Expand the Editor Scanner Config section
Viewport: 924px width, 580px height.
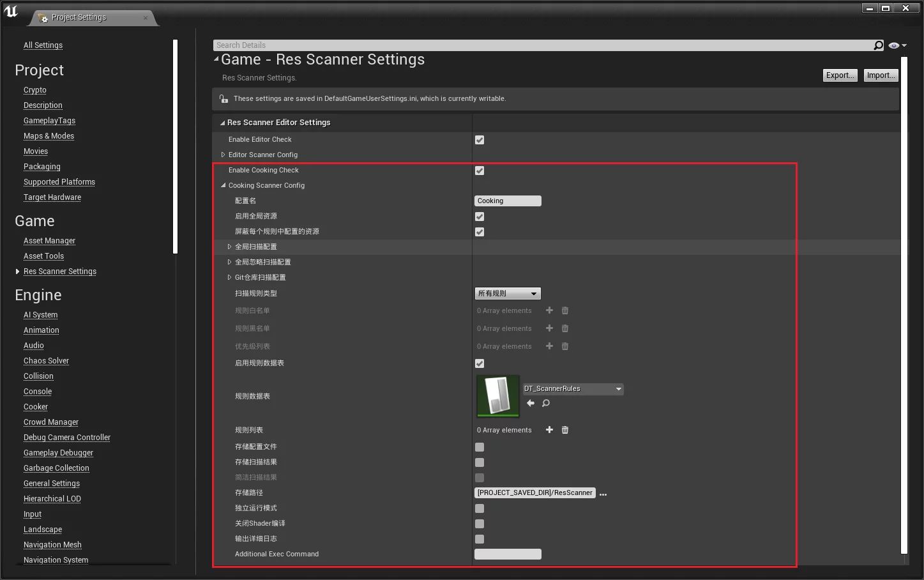223,155
